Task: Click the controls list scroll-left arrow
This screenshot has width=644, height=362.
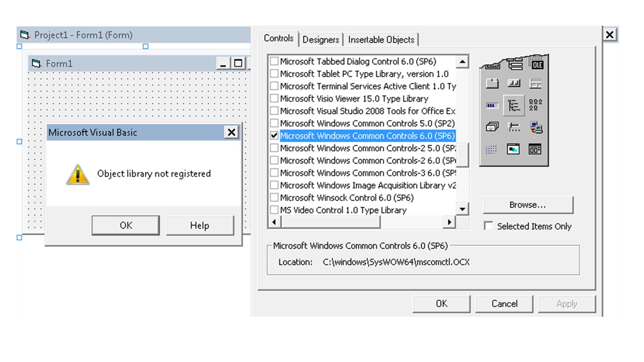Action: [x=274, y=222]
